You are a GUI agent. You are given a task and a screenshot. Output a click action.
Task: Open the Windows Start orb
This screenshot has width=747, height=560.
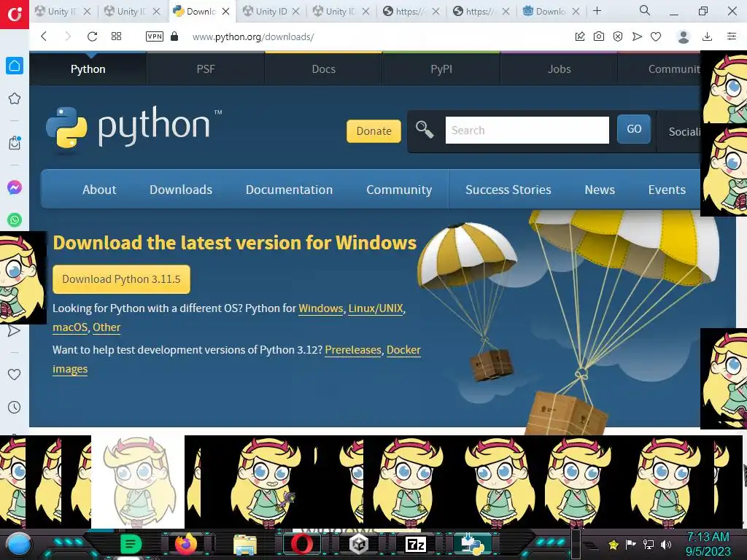[x=19, y=544]
